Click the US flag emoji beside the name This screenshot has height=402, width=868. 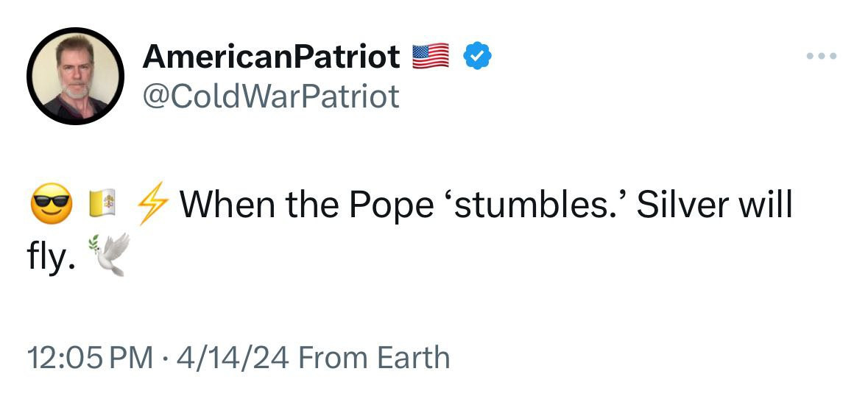(431, 57)
